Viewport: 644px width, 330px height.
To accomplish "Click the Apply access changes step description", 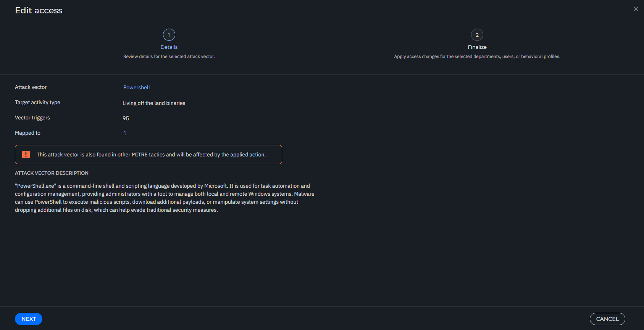I will [x=477, y=56].
